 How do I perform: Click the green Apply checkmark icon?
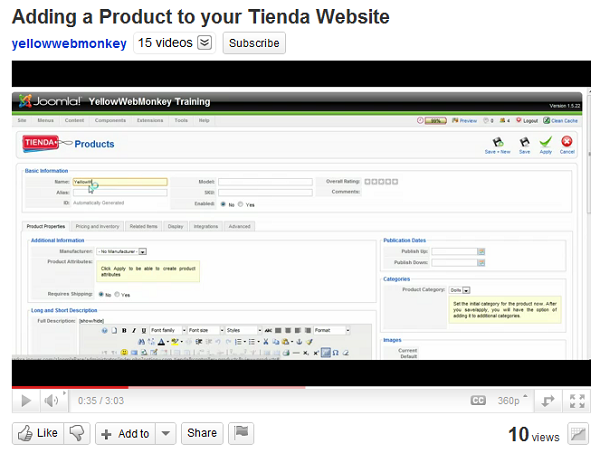546,145
